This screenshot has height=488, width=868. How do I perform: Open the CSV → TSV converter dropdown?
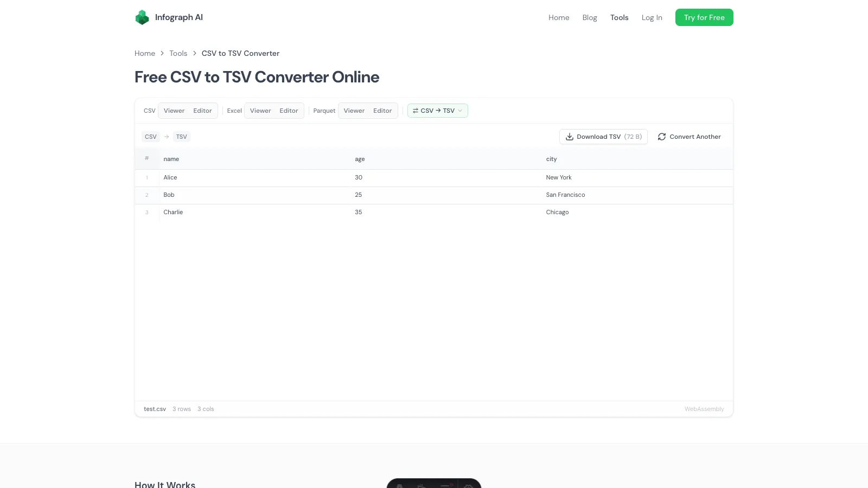(438, 111)
